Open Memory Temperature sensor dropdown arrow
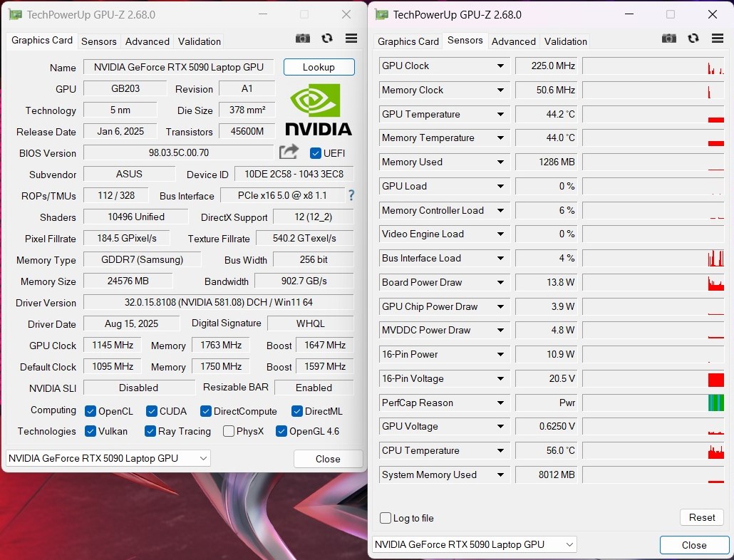This screenshot has width=734, height=560. [x=500, y=138]
